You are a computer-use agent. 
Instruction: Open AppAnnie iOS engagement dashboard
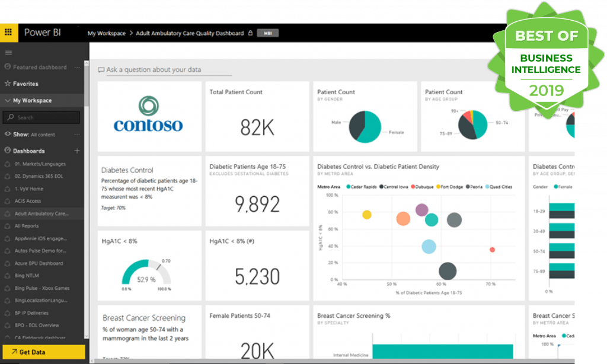pyautogui.click(x=41, y=238)
